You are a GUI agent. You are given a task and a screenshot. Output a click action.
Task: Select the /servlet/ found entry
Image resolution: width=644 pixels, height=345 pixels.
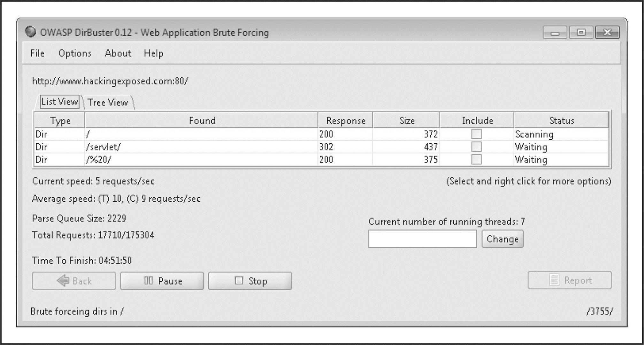(202, 147)
